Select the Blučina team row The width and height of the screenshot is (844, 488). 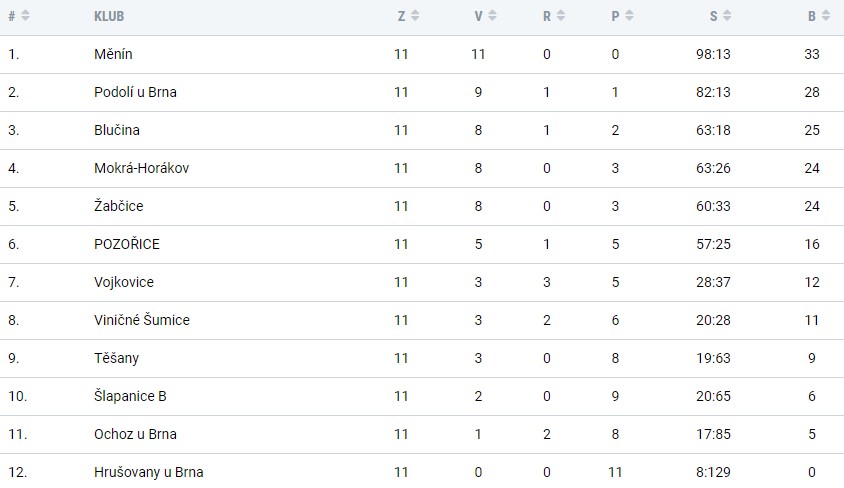(x=422, y=130)
